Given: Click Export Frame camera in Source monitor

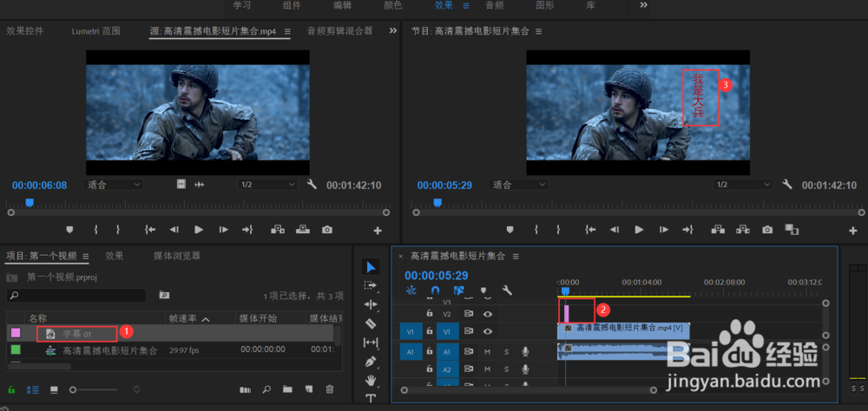Looking at the screenshot, I should [327, 230].
